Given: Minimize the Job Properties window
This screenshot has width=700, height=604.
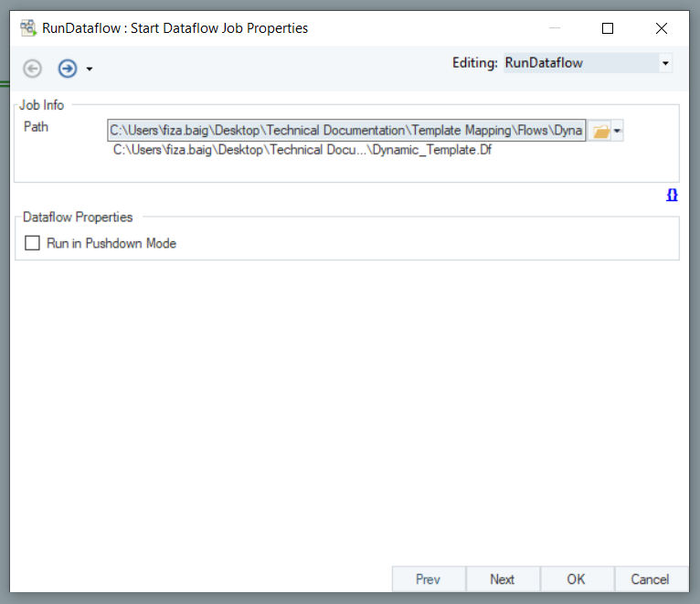Looking at the screenshot, I should click(x=553, y=28).
